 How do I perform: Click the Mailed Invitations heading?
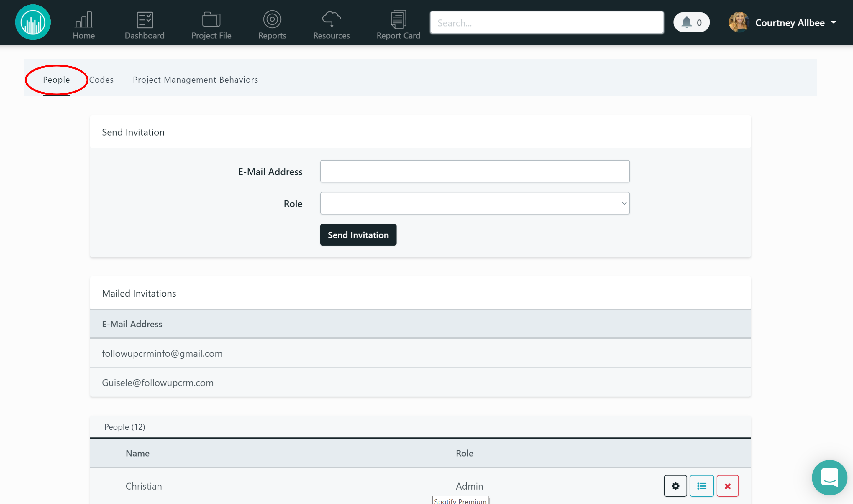coord(139,294)
